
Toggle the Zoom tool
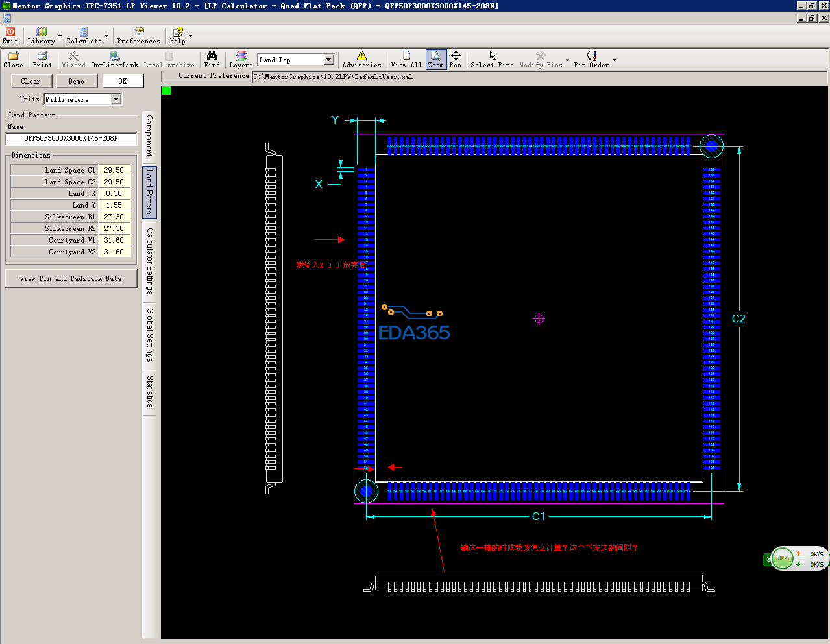pos(436,60)
